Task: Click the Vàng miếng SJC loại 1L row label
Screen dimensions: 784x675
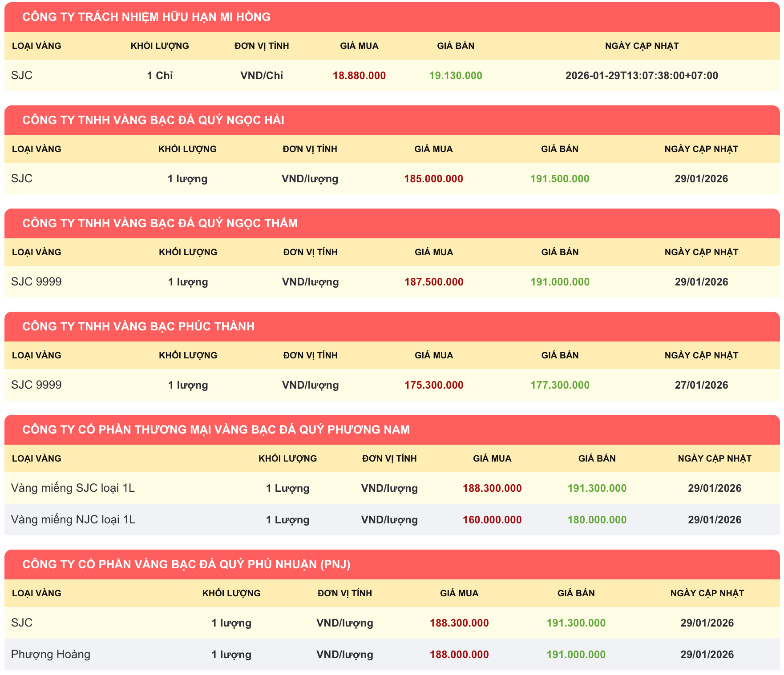Action: (73, 488)
